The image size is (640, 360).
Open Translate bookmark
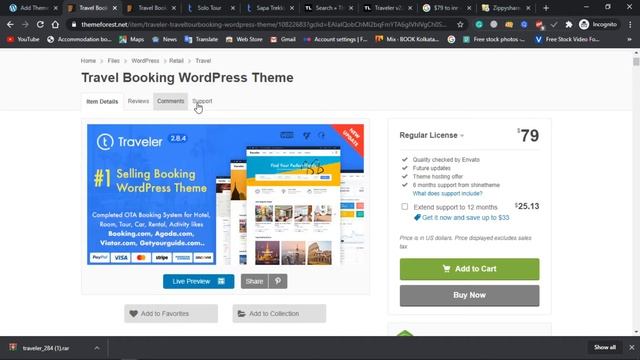click(201, 39)
